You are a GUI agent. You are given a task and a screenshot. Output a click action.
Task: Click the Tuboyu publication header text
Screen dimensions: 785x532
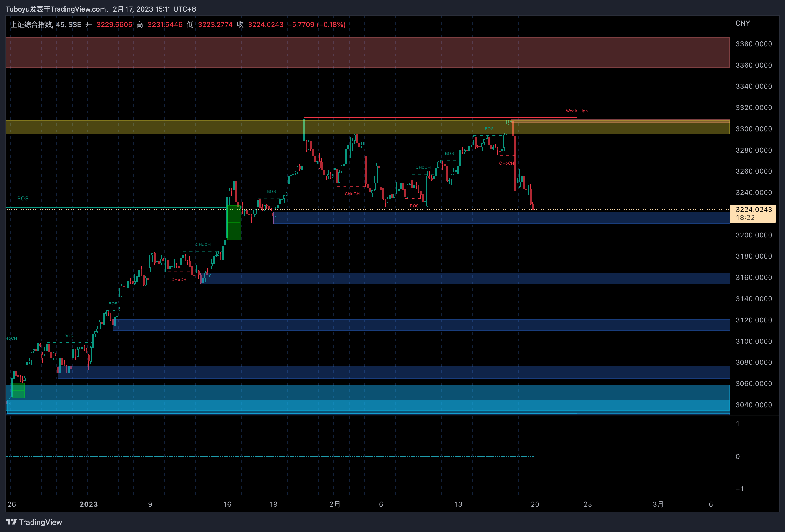click(x=101, y=9)
